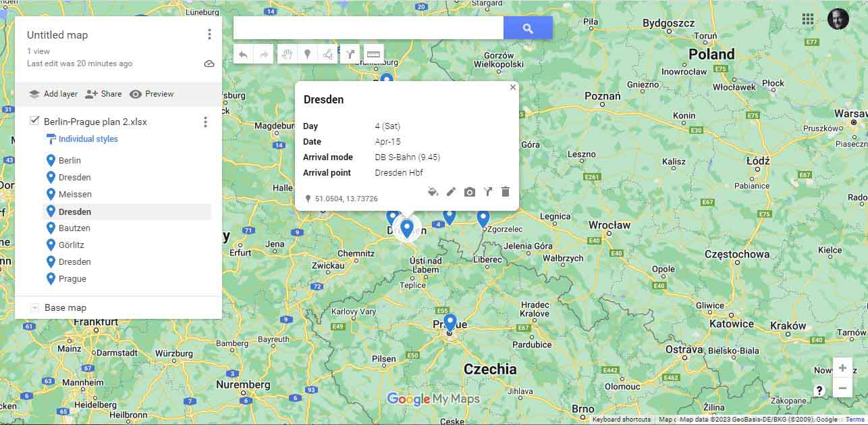Screen dimensions: 868x425
Task: Click the cloud saved status icon
Action: pos(209,64)
